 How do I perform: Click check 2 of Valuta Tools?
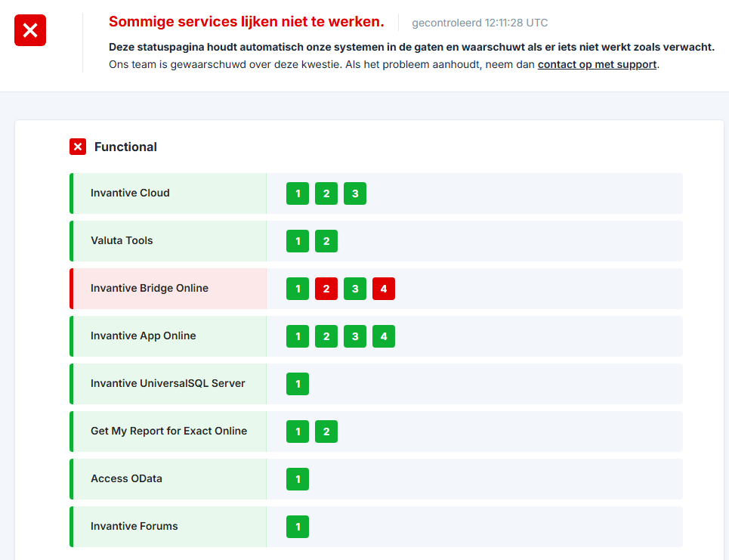326,241
